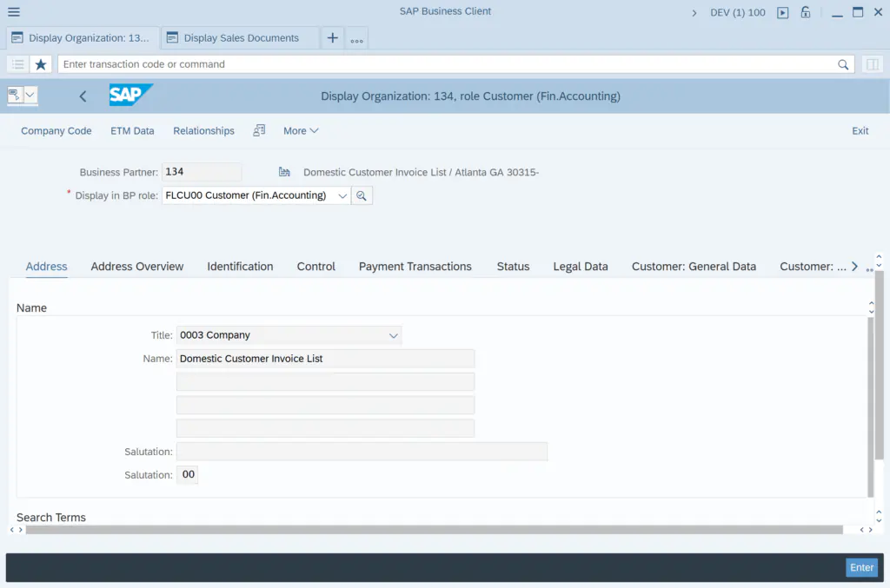This screenshot has height=588, width=890.
Task: Click the inner vertical scrollbar of Name section
Action: pyautogui.click(x=871, y=407)
